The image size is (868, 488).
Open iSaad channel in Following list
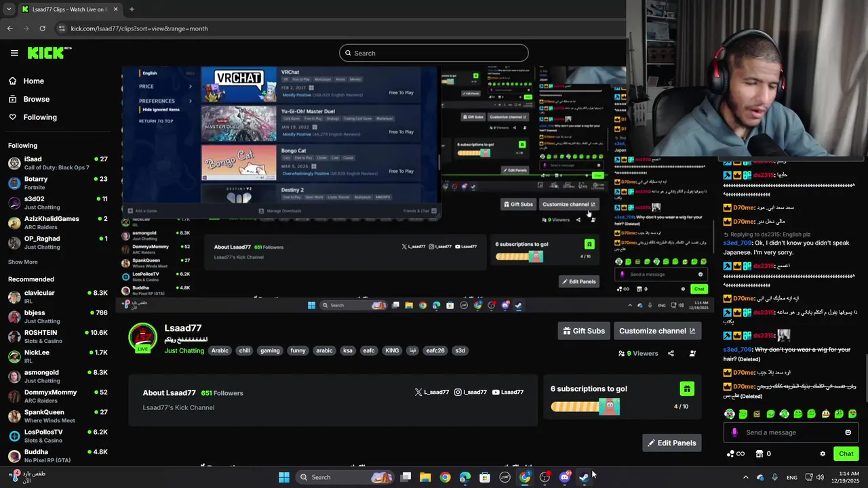coord(58,163)
